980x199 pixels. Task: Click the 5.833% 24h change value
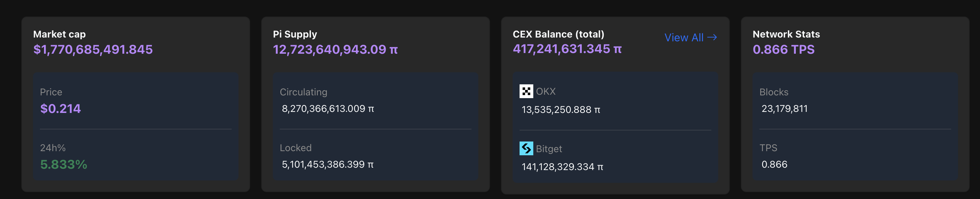pyautogui.click(x=64, y=164)
